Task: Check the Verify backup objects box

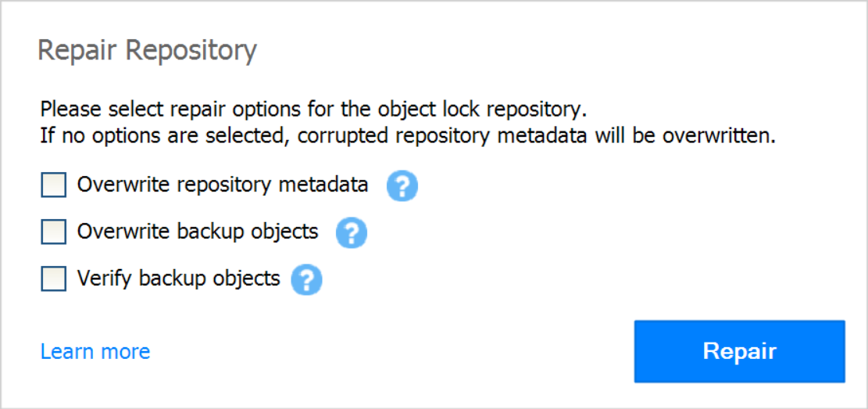Action: coord(54,278)
